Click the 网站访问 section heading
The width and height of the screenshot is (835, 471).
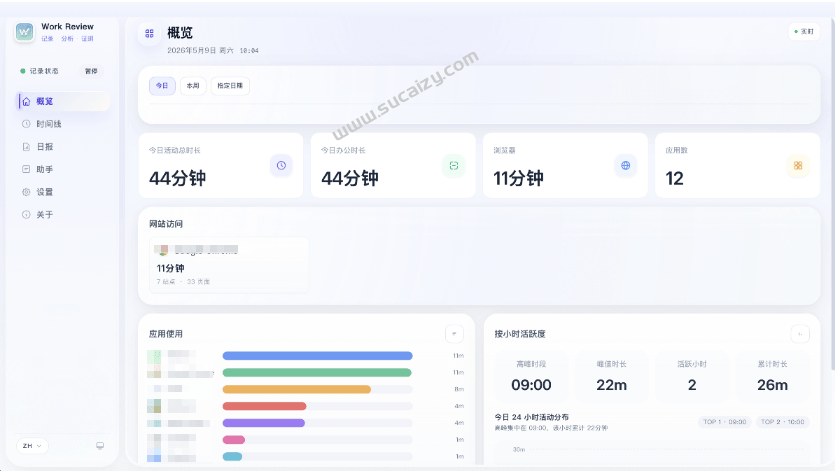tap(166, 224)
